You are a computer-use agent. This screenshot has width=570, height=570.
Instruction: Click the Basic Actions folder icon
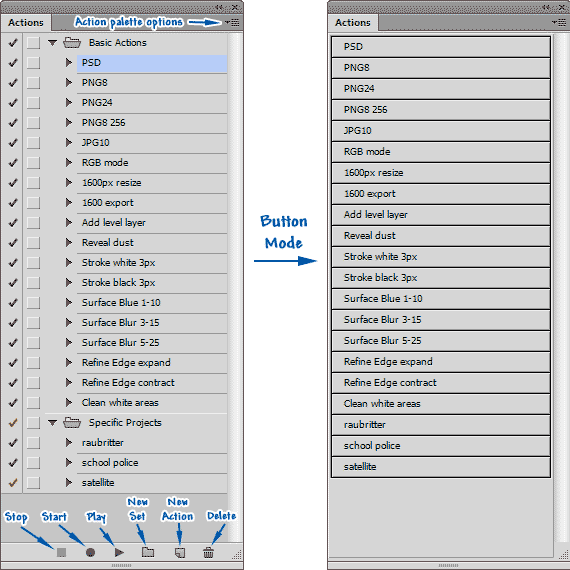pyautogui.click(x=72, y=43)
